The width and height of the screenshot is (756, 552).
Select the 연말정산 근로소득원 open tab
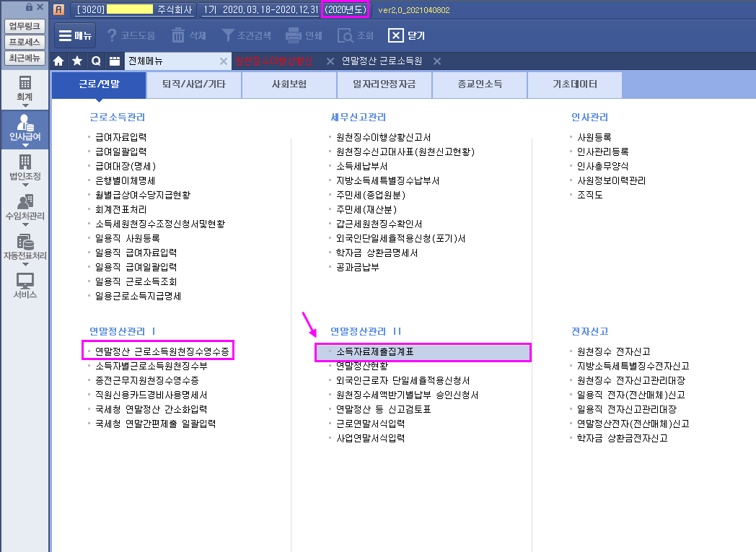click(382, 61)
